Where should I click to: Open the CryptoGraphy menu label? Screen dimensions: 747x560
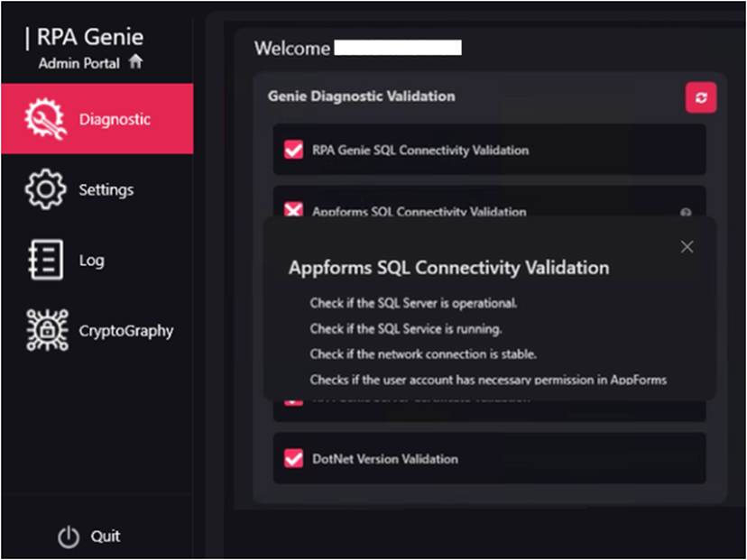(126, 331)
